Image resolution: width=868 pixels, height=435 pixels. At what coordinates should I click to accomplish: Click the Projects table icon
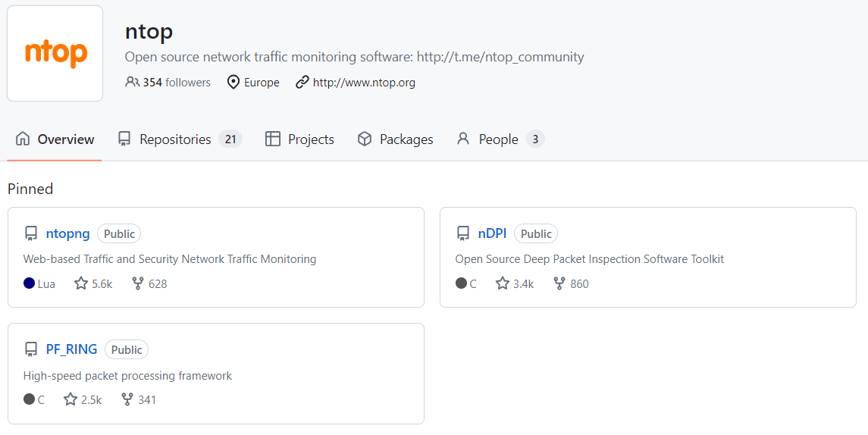[273, 139]
